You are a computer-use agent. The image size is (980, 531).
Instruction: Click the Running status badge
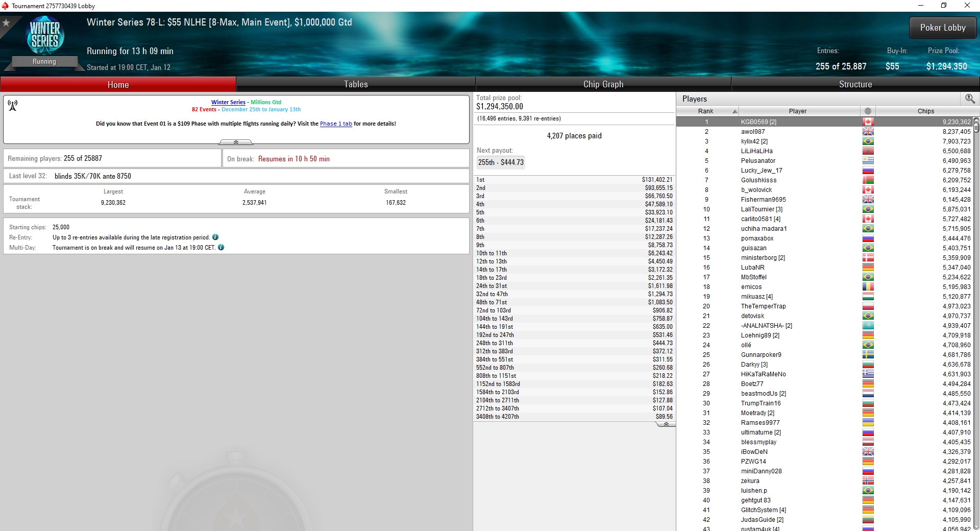coord(44,61)
